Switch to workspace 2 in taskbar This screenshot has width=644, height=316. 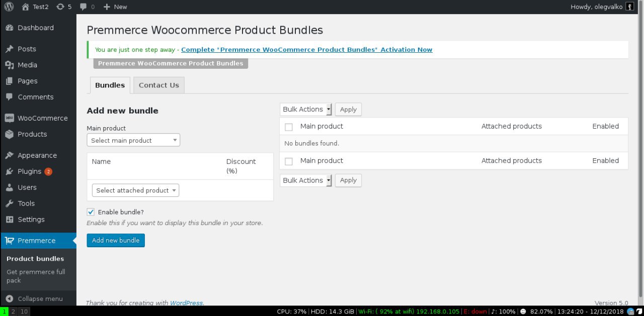coord(14,311)
